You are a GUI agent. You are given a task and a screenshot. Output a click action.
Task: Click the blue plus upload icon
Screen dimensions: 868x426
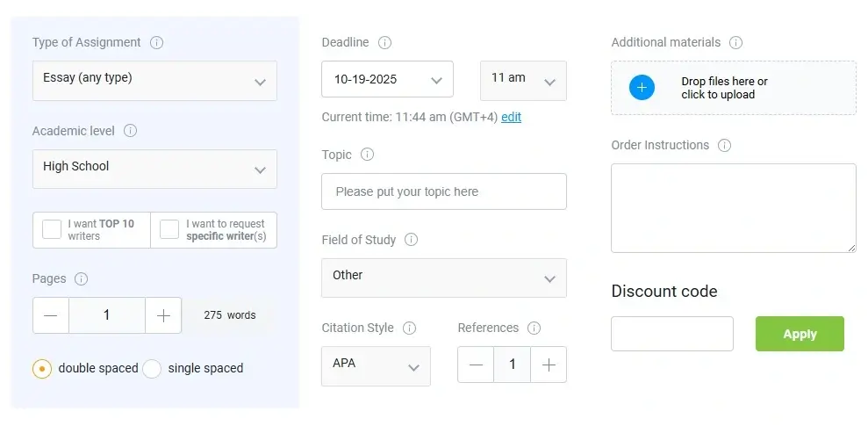click(642, 87)
